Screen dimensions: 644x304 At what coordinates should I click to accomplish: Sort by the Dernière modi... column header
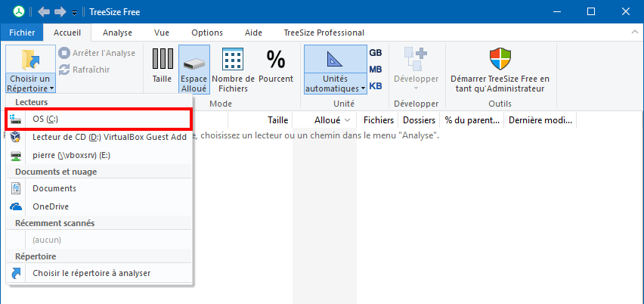click(x=540, y=120)
